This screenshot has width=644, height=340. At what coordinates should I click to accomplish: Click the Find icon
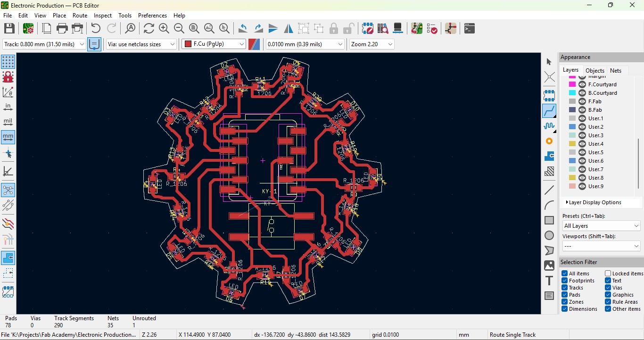131,29
